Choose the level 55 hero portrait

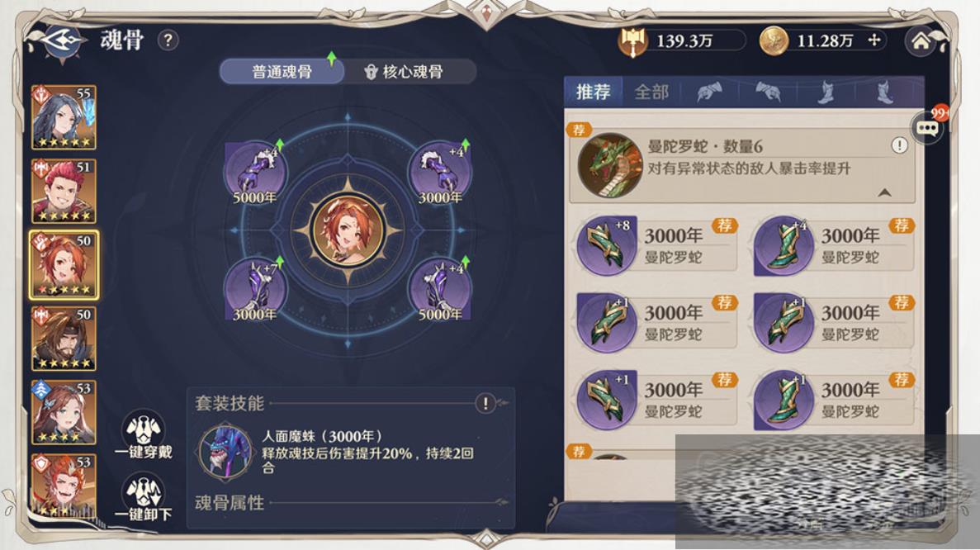click(x=64, y=117)
